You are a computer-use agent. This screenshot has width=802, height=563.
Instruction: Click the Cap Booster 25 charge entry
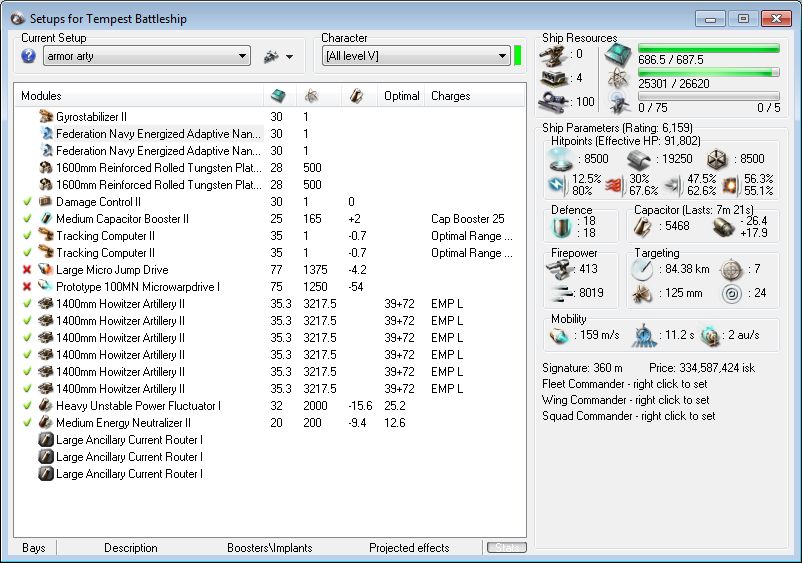467,219
